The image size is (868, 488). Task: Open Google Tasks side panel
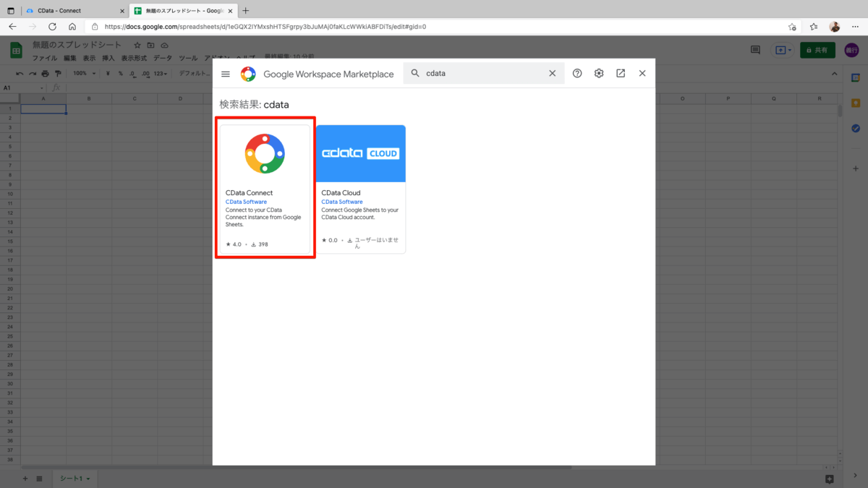click(x=855, y=129)
